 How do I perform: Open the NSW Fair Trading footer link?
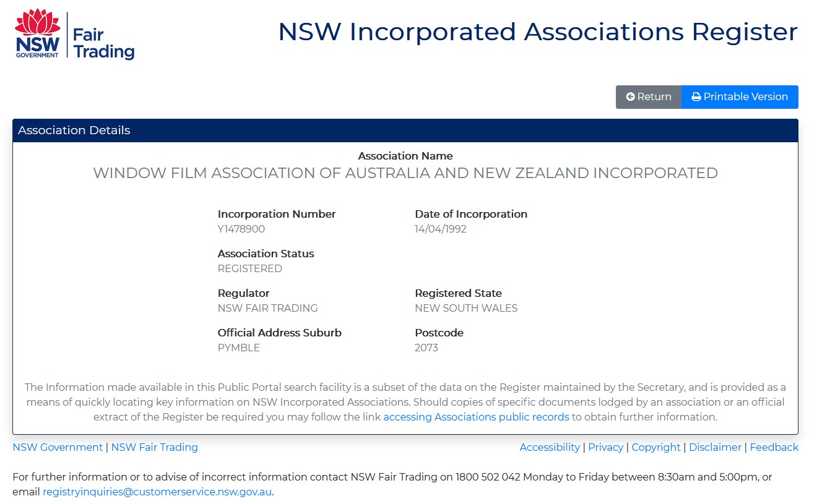pos(155,447)
